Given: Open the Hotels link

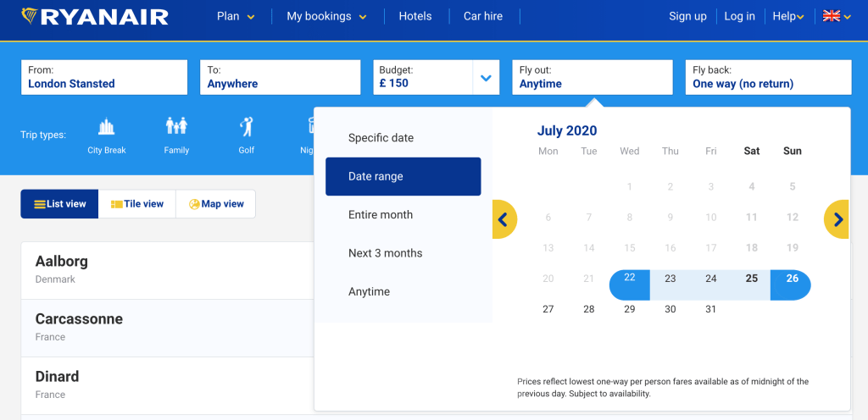Looking at the screenshot, I should point(415,16).
